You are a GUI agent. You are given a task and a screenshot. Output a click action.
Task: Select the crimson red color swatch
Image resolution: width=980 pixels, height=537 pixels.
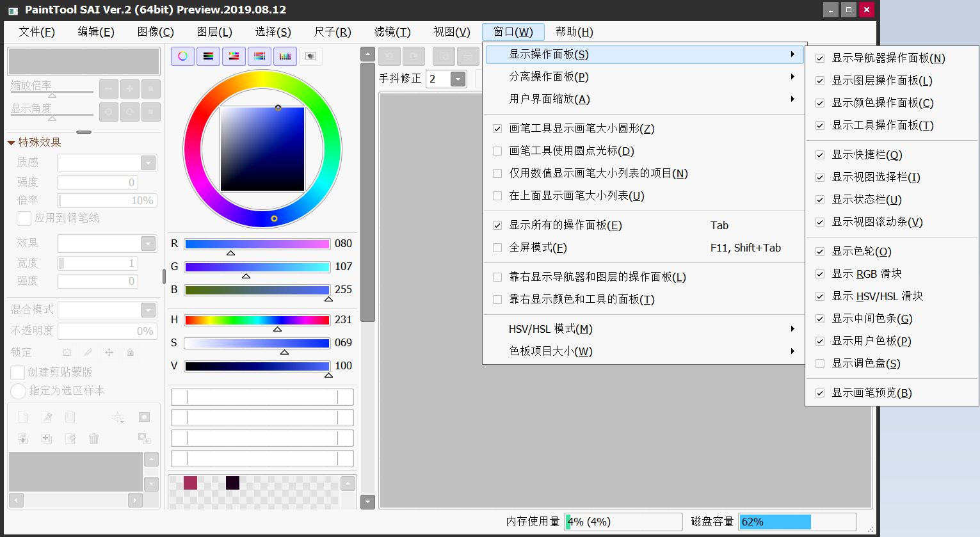click(190, 483)
